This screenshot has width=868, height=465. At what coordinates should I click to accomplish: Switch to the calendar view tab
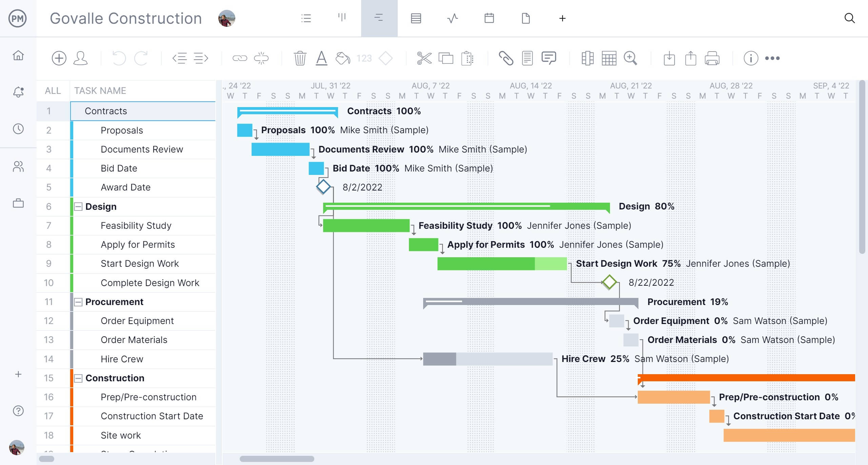pos(488,18)
